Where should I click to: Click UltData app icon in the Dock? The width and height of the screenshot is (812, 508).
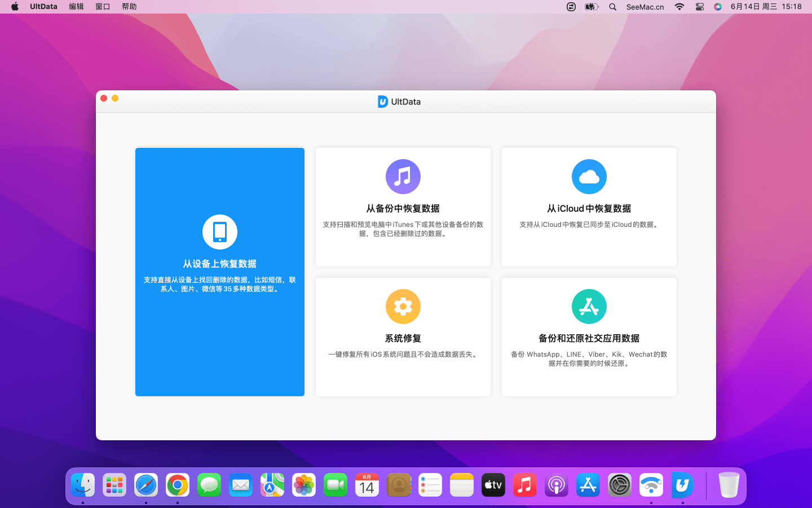683,485
